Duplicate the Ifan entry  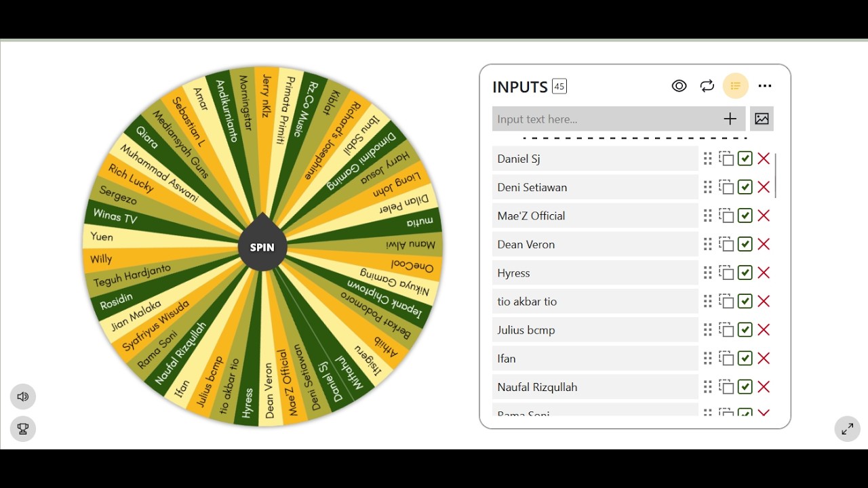click(726, 358)
